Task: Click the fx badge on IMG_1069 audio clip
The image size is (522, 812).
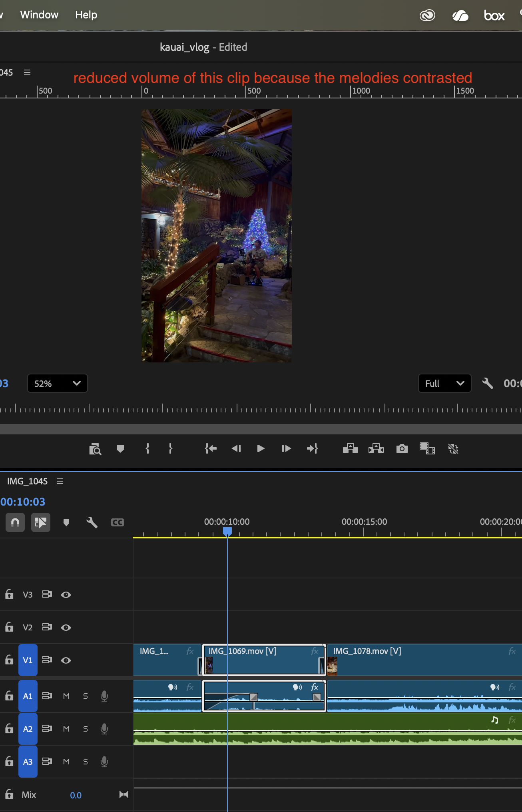Action: pyautogui.click(x=315, y=687)
